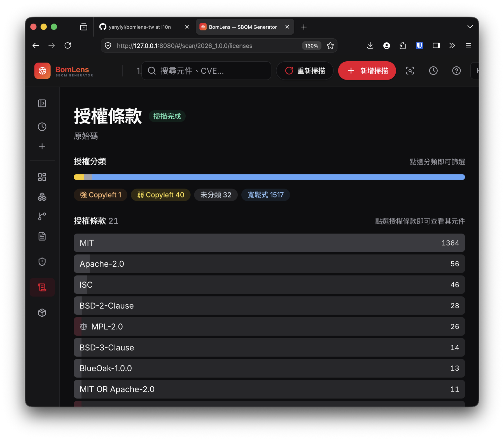Open the MPL-2.0 license row
This screenshot has height=440, width=504.
pyautogui.click(x=269, y=326)
